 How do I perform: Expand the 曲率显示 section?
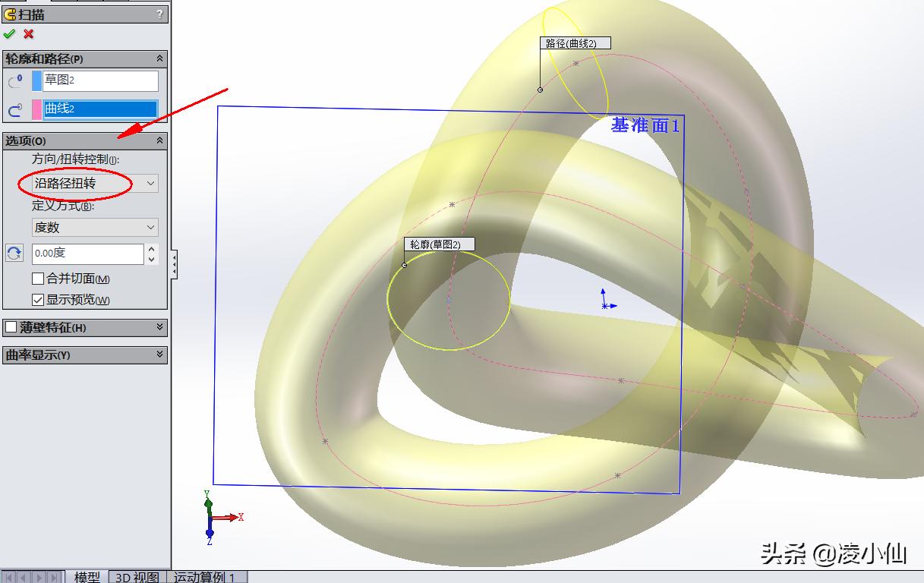[x=159, y=355]
